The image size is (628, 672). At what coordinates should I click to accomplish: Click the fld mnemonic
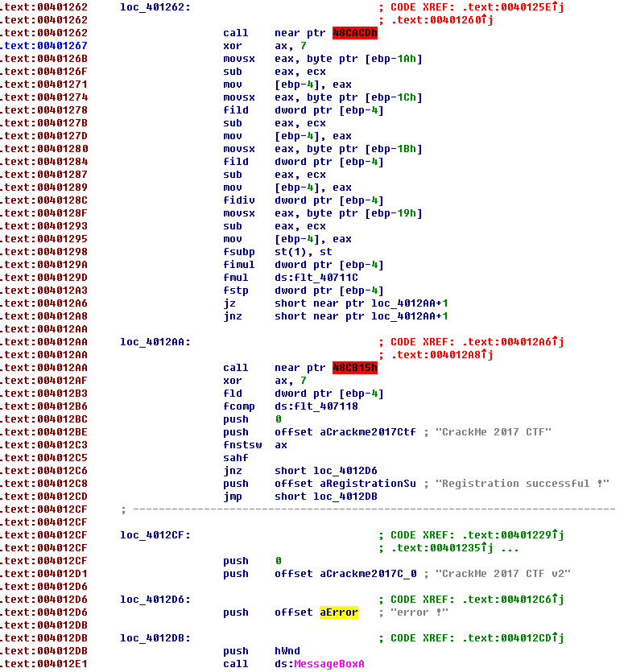click(x=233, y=394)
